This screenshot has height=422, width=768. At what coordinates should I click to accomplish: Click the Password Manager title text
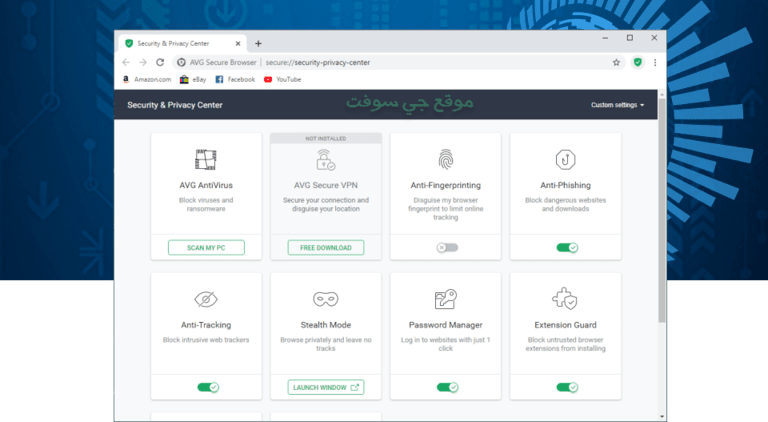tap(446, 325)
